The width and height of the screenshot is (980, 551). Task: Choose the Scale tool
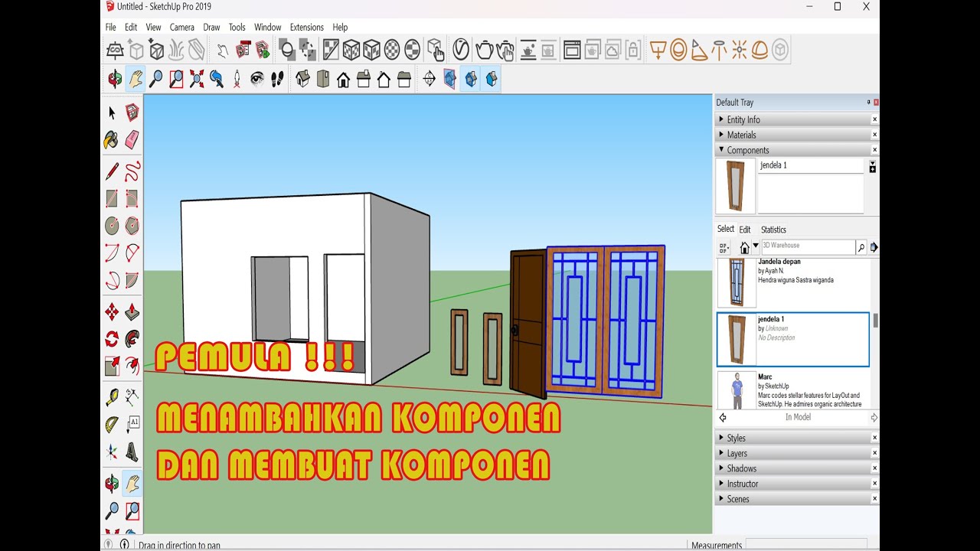click(112, 366)
